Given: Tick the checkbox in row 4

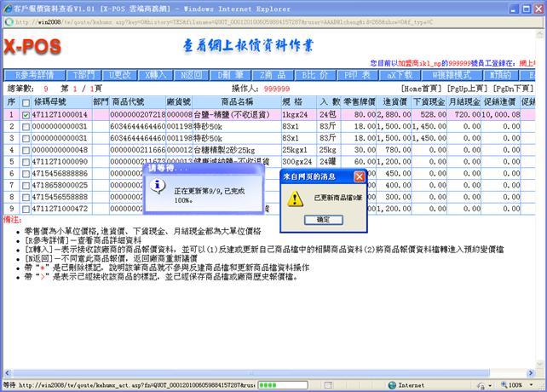Looking at the screenshot, I should point(26,149).
